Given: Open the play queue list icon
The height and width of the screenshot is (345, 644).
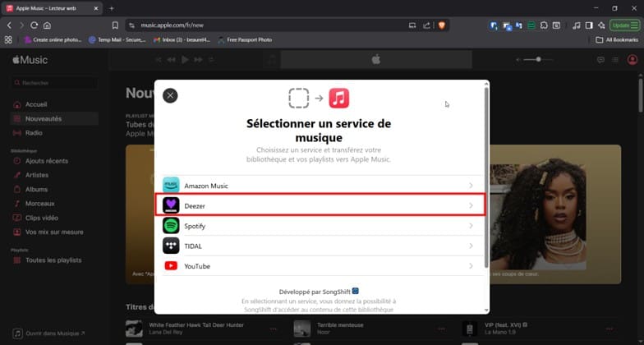Looking at the screenshot, I should [614, 60].
